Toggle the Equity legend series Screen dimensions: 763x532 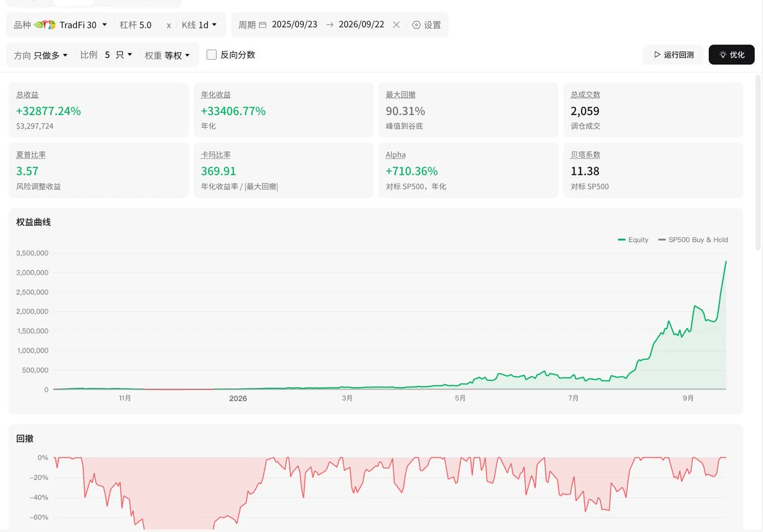tap(633, 240)
